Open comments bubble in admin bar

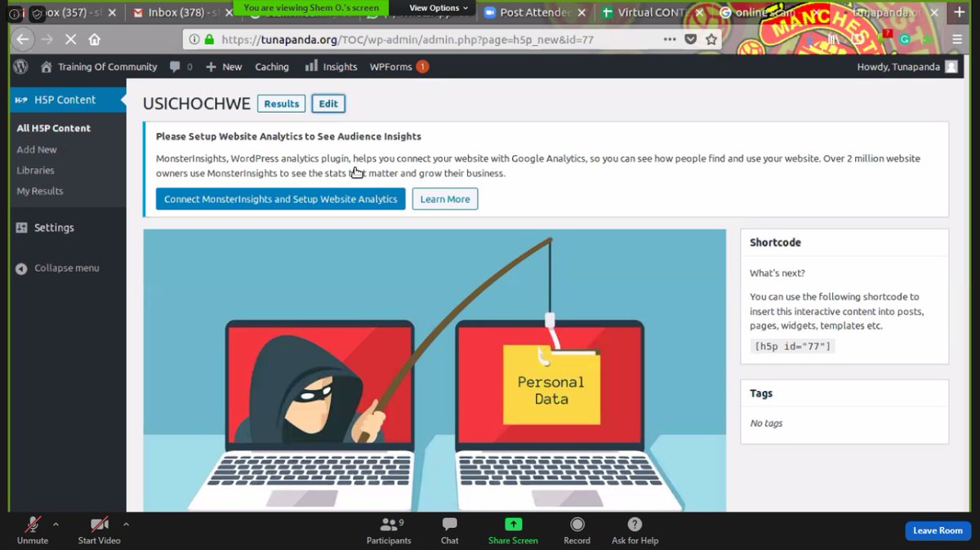point(180,67)
